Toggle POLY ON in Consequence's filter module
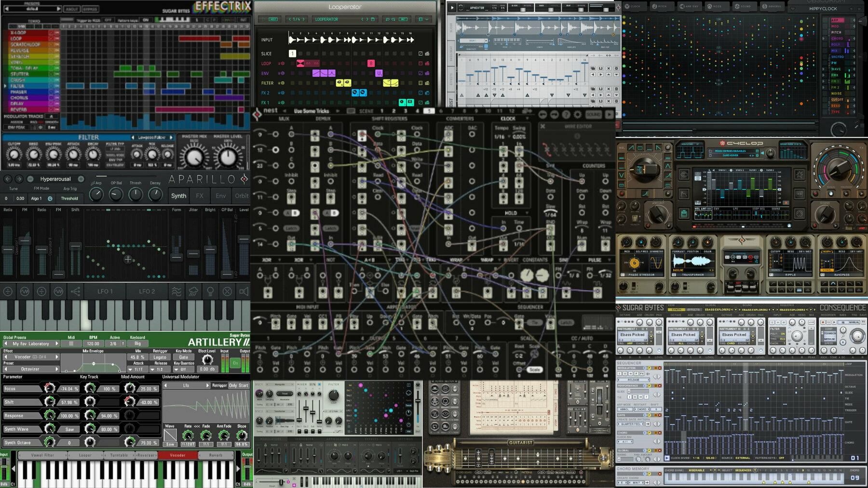Screen dimensions: 868x488 778,333
